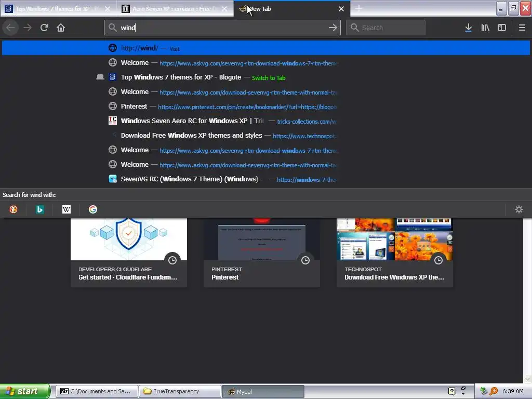Reload the current page

point(44,28)
